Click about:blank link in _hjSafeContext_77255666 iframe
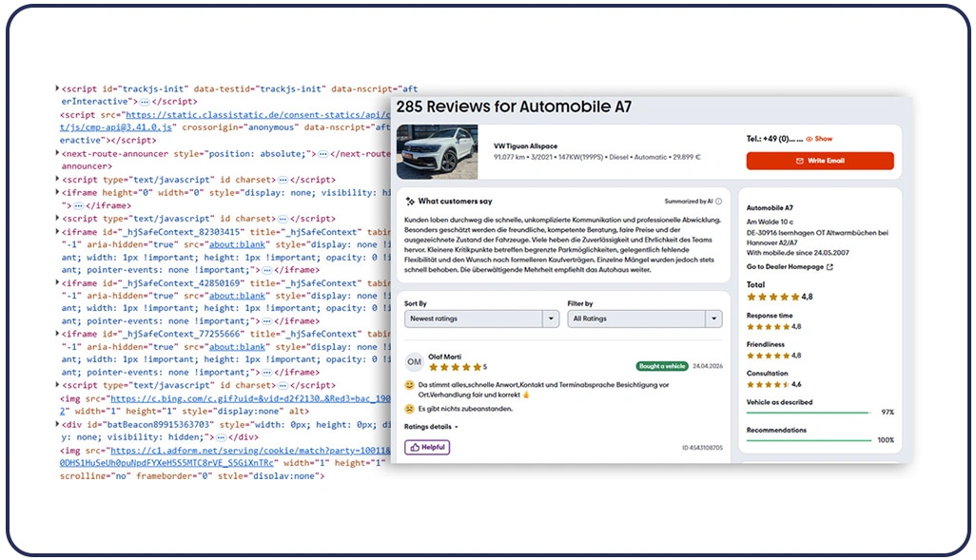Viewport: 976px width, 560px height. pyautogui.click(x=237, y=347)
